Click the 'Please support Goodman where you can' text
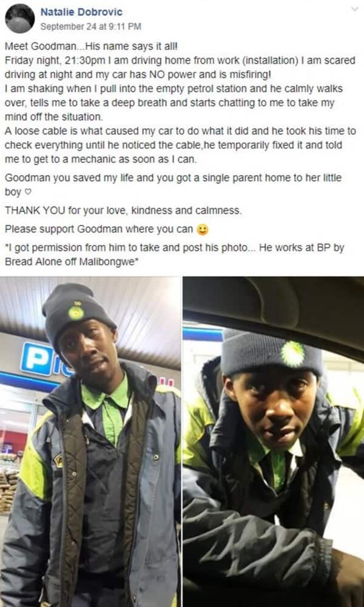This screenshot has width=364, height=607. tap(99, 229)
